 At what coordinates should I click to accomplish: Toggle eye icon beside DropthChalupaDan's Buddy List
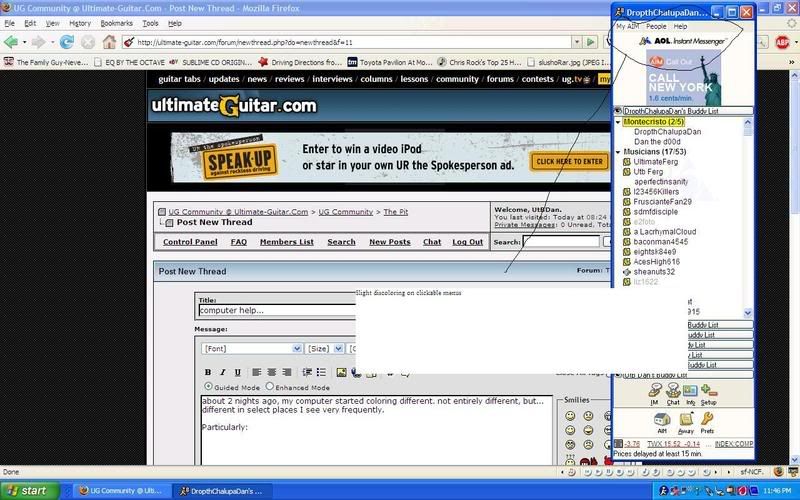point(618,111)
